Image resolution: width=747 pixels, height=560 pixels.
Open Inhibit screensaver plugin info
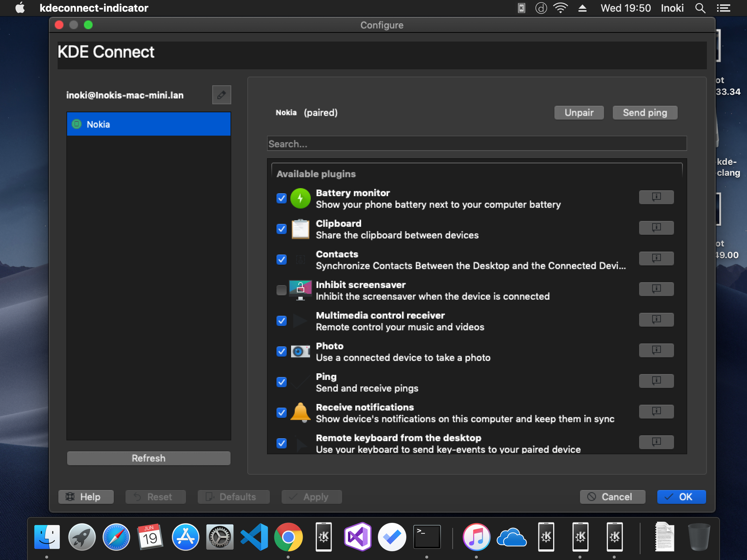[x=656, y=289]
